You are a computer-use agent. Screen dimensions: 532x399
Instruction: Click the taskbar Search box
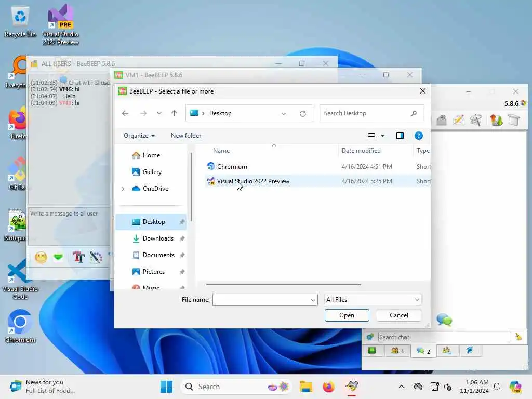click(x=236, y=387)
